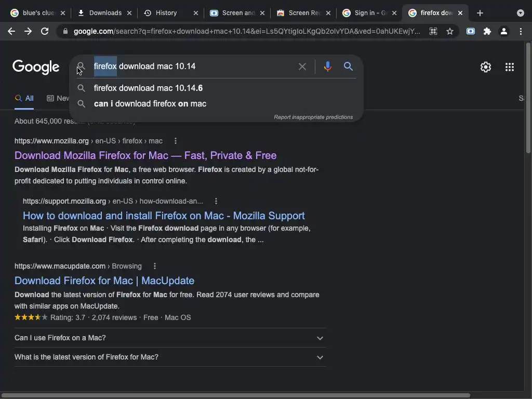Close the Screen Rec tab
Screen dimensions: 532x399
pos(328,13)
